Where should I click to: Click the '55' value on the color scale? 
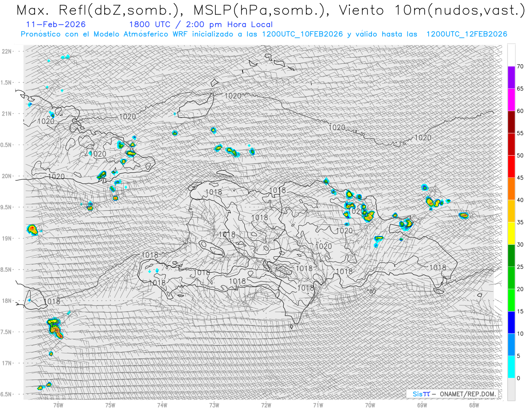coord(520,133)
